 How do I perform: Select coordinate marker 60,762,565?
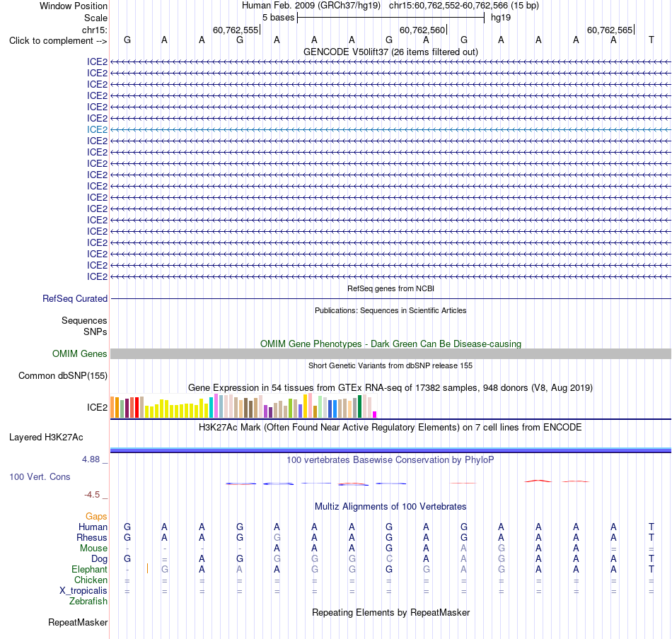point(610,30)
